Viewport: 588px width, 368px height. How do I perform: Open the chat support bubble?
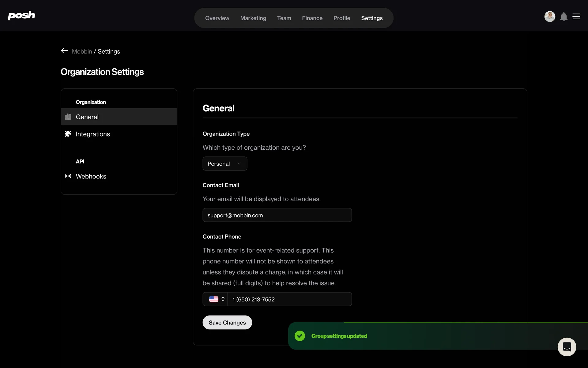567,347
